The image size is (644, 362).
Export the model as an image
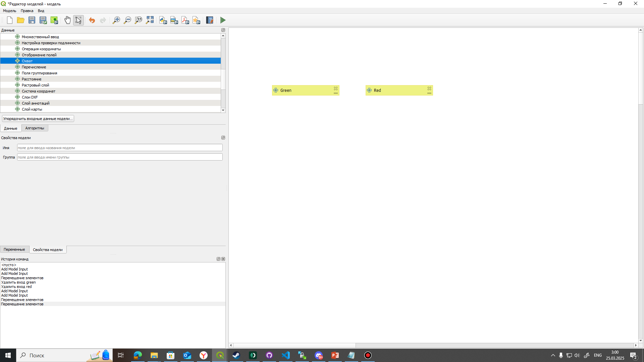174,20
